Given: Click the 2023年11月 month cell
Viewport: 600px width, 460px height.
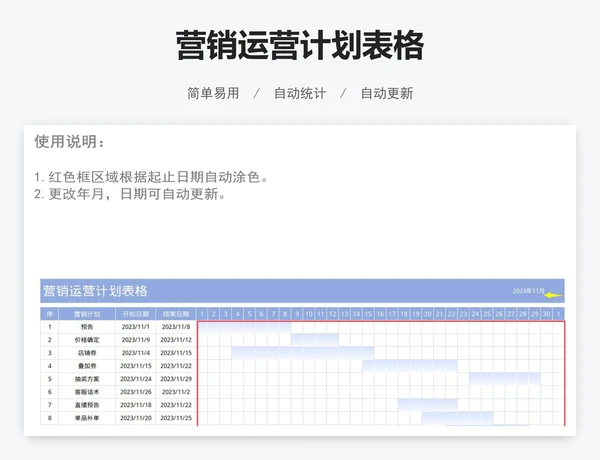Looking at the screenshot, I should [528, 291].
